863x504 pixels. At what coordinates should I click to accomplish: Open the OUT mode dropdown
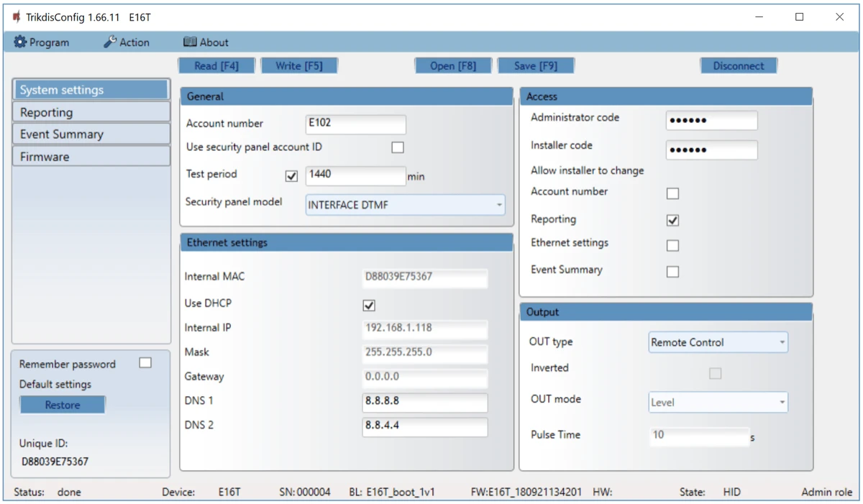tap(718, 403)
